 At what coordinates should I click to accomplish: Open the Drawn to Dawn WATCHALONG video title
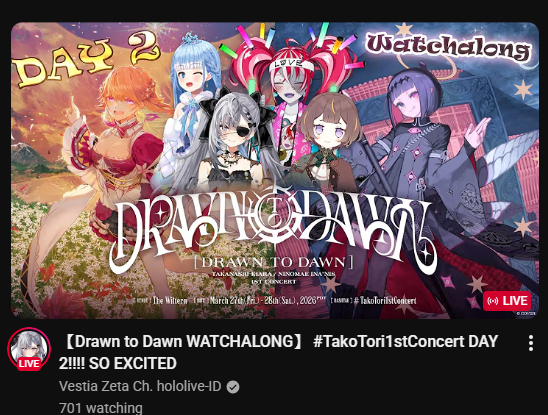[278, 352]
